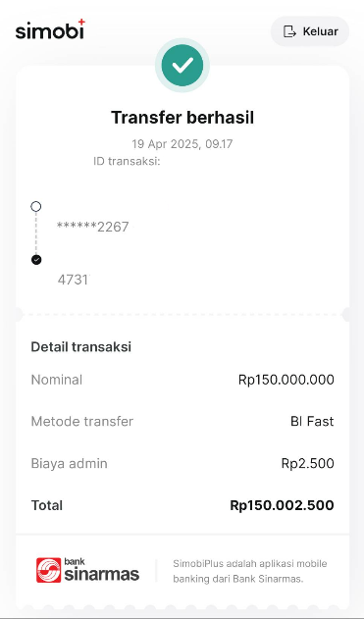Image resolution: width=364 pixels, height=619 pixels.
Task: Click the Bank Sinarmas wordmark
Action: (x=102, y=571)
